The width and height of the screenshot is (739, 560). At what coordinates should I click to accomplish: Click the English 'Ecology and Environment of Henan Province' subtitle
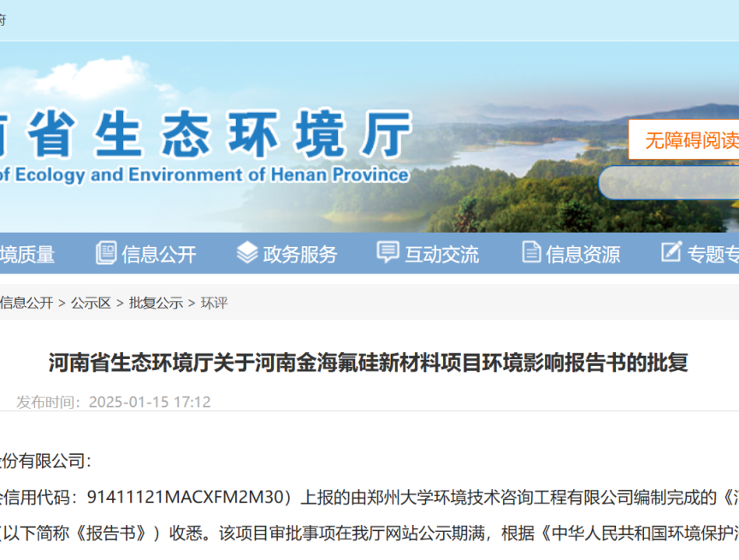tap(205, 175)
